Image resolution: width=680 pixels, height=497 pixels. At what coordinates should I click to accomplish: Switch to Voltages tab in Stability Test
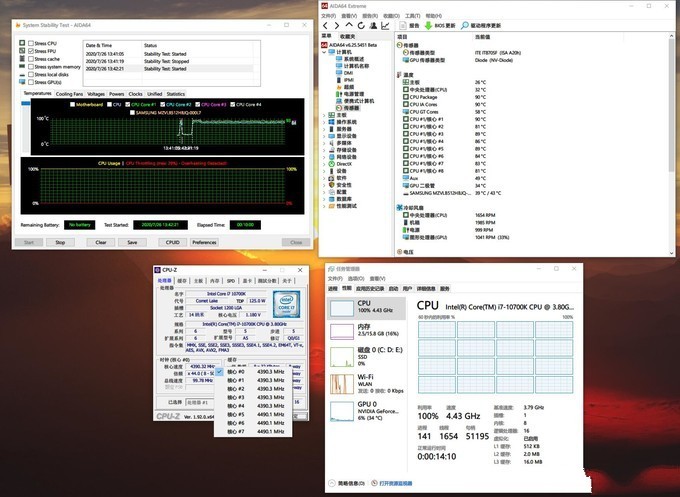click(x=96, y=94)
